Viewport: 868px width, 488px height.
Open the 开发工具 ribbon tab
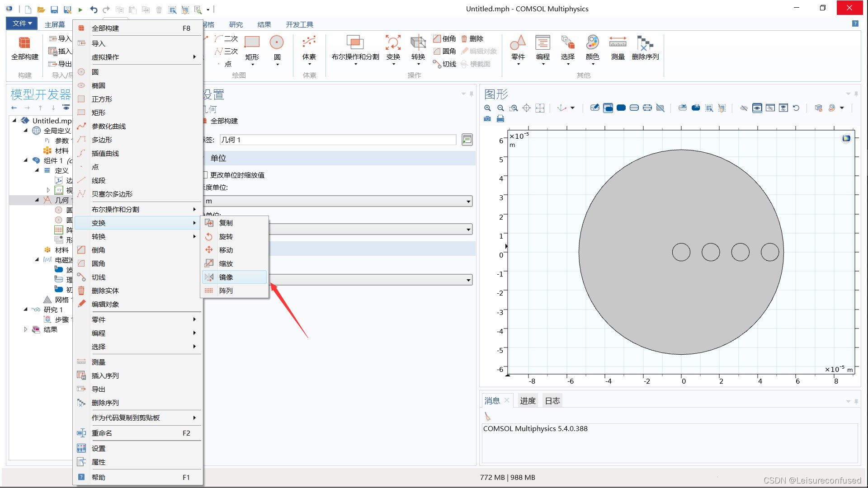pos(299,24)
